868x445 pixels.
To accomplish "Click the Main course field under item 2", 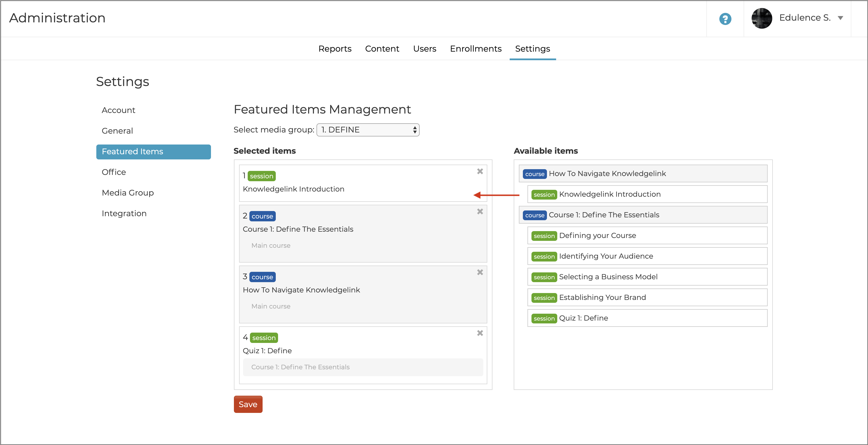I will click(x=271, y=245).
